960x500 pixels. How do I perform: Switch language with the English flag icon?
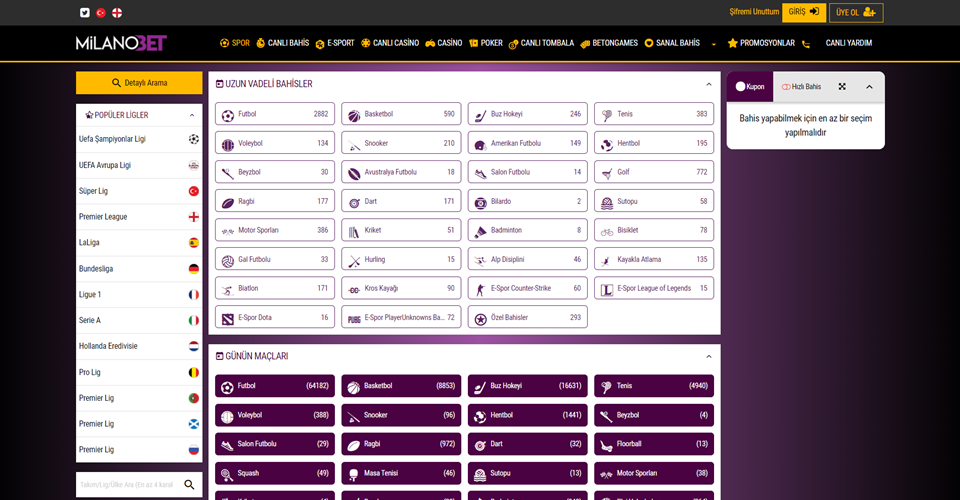(x=117, y=12)
